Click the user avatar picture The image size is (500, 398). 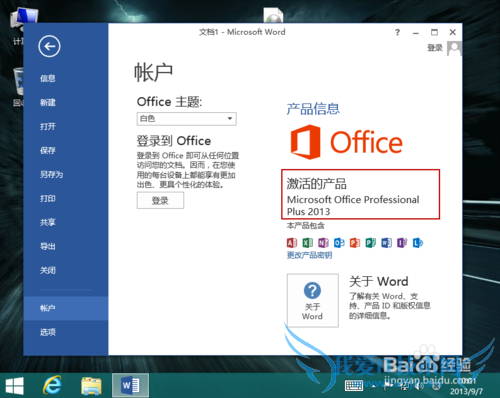click(454, 49)
